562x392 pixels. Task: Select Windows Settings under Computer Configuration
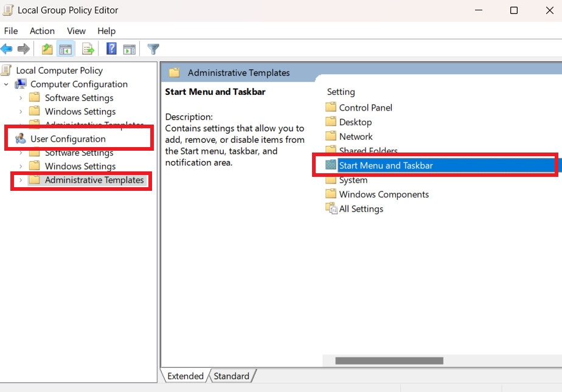[80, 112]
